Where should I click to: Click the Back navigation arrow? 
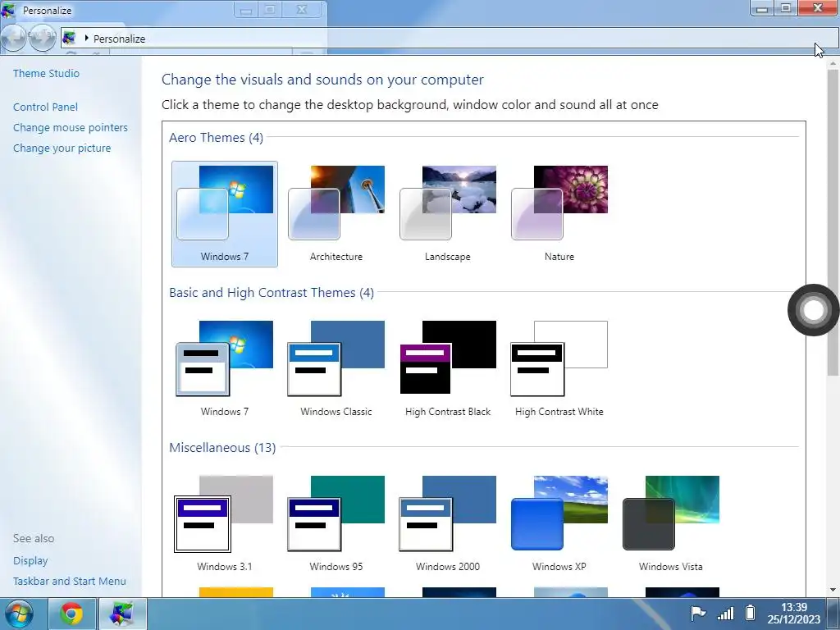[14, 38]
